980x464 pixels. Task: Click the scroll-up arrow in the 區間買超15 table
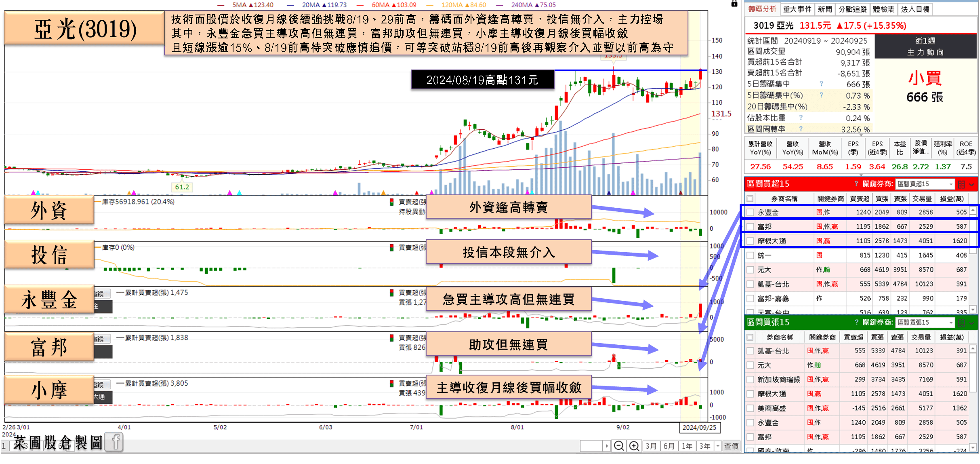pos(973,210)
